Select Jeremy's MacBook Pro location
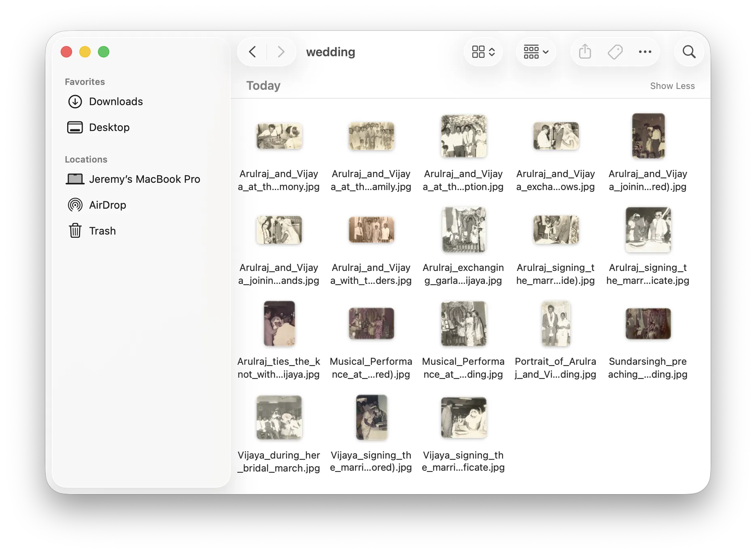The image size is (756, 554). (x=144, y=179)
